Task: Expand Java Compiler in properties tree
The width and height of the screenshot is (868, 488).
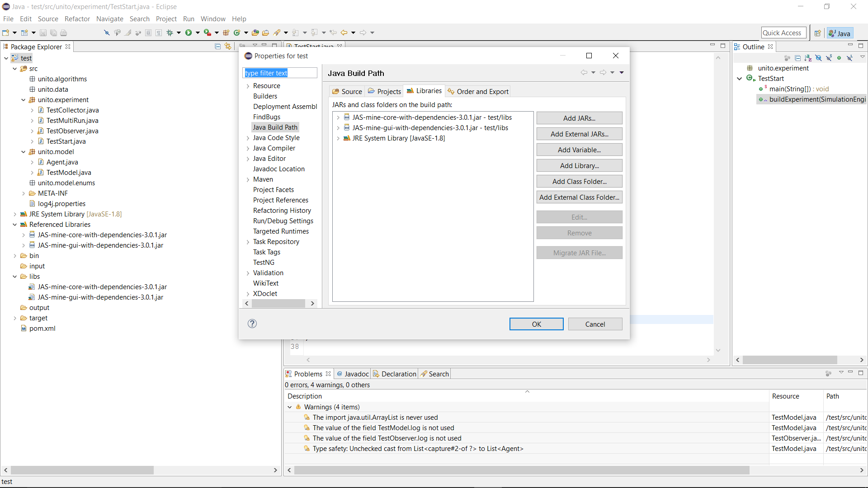Action: pos(248,148)
